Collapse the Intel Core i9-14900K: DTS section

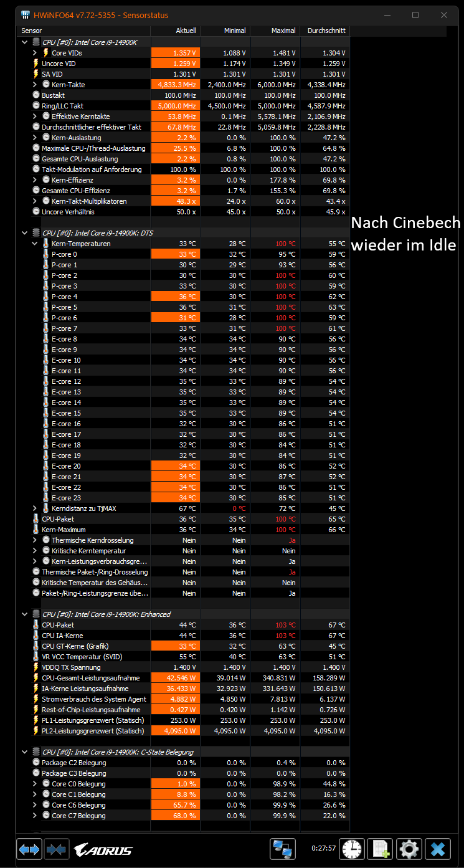coord(25,233)
